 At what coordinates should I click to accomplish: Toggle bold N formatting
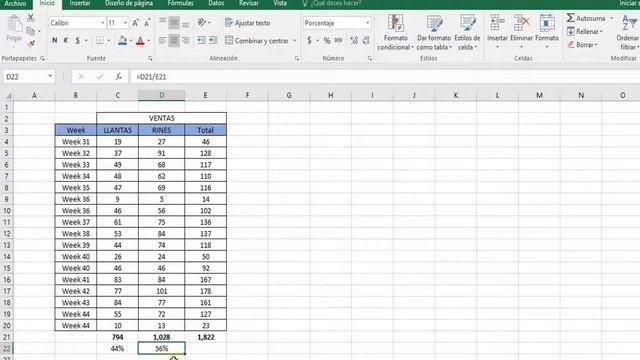[x=54, y=40]
